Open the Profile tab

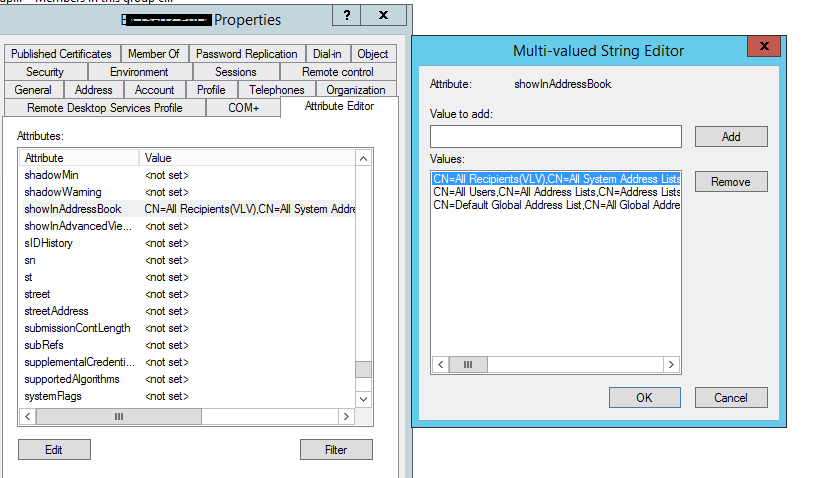coord(211,90)
